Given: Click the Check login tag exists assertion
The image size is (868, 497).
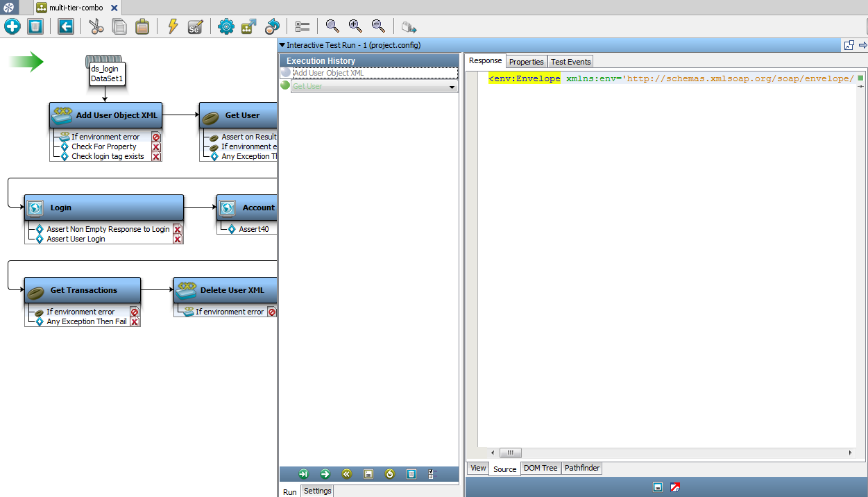Looking at the screenshot, I should [108, 156].
